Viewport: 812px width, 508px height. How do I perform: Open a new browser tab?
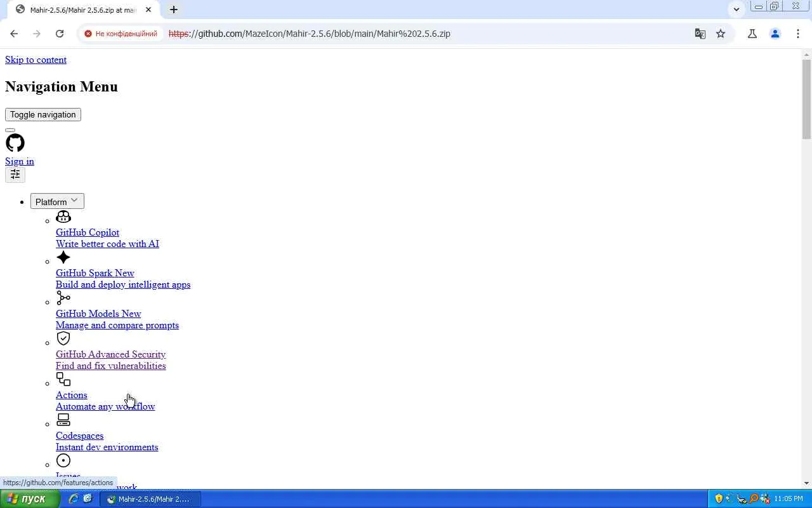(x=173, y=10)
